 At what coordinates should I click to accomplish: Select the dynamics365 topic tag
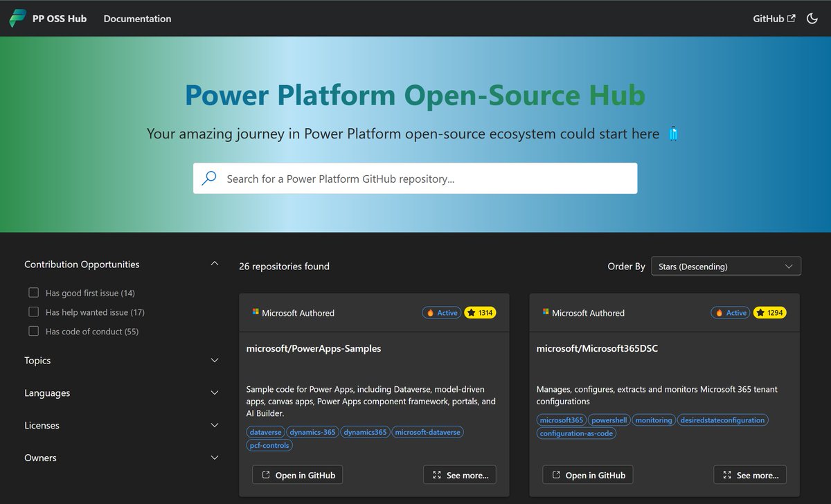[365, 432]
